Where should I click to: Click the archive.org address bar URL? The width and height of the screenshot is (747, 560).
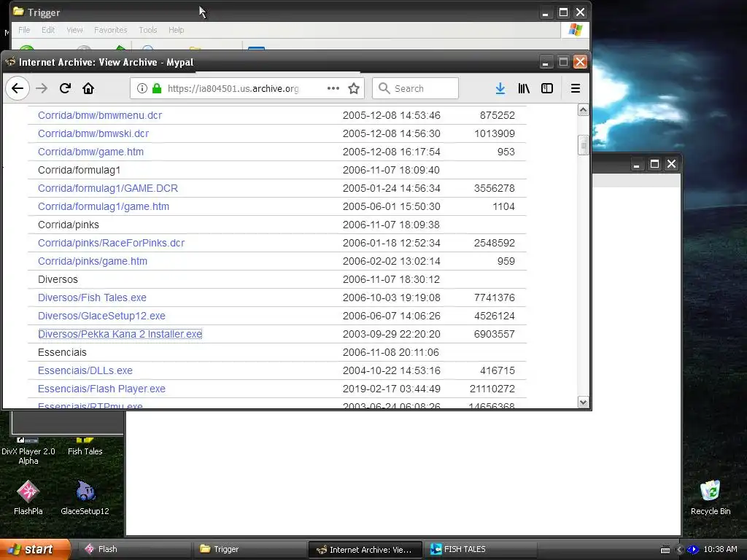(233, 88)
